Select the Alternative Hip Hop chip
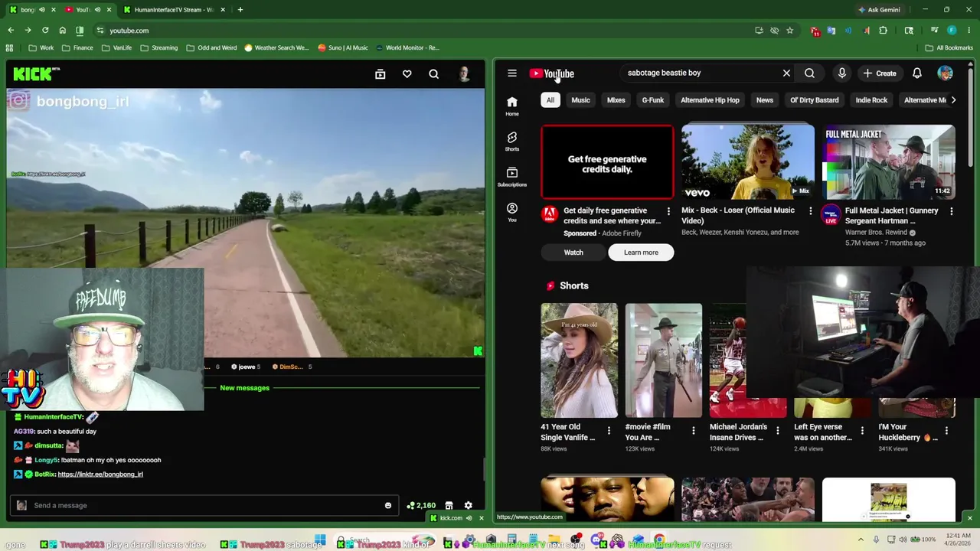This screenshot has height=551, width=980. [x=710, y=100]
